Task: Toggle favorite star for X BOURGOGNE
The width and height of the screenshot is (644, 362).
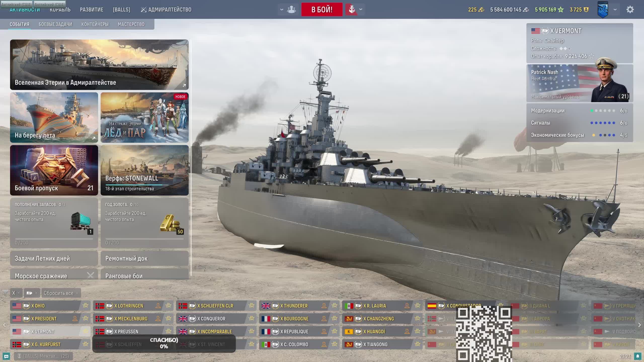Action: (x=335, y=319)
